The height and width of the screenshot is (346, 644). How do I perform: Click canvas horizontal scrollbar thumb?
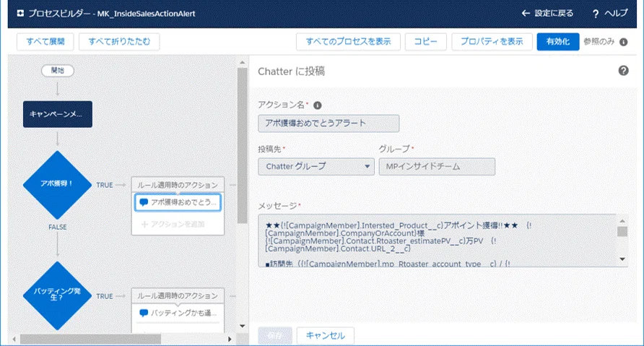(x=90, y=339)
